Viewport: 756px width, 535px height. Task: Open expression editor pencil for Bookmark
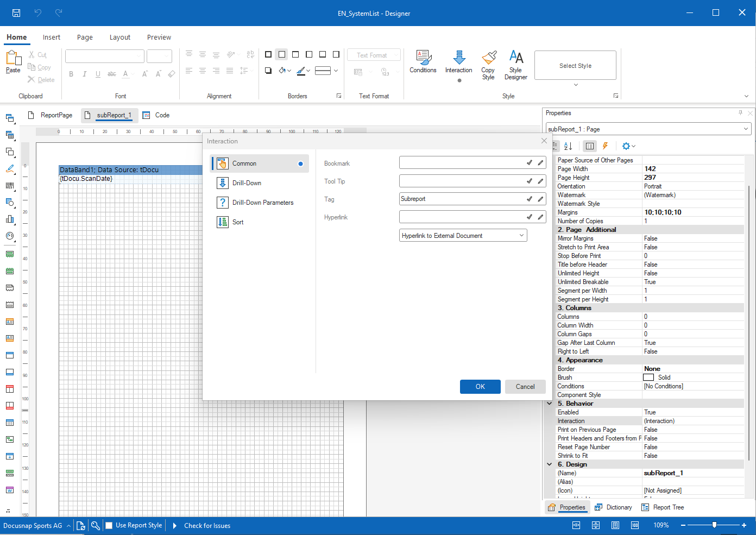541,163
